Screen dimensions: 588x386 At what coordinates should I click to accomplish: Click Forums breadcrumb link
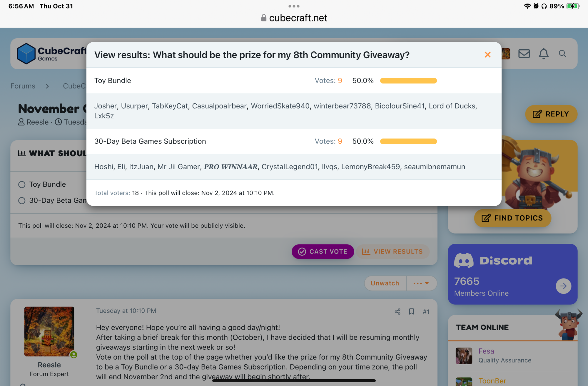23,86
